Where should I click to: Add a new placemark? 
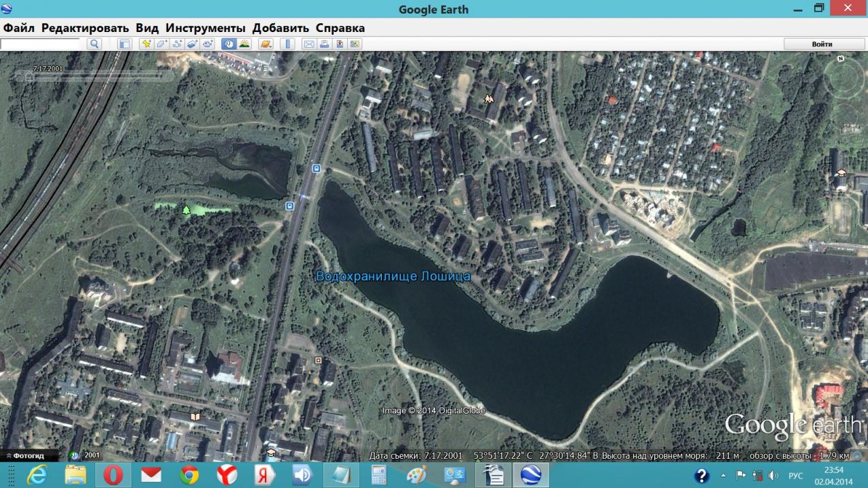[146, 44]
